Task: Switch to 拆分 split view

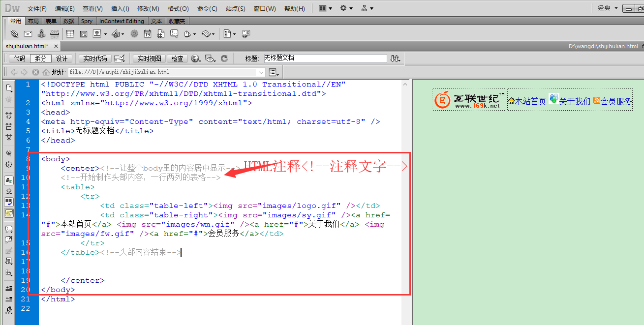Action: click(x=40, y=59)
